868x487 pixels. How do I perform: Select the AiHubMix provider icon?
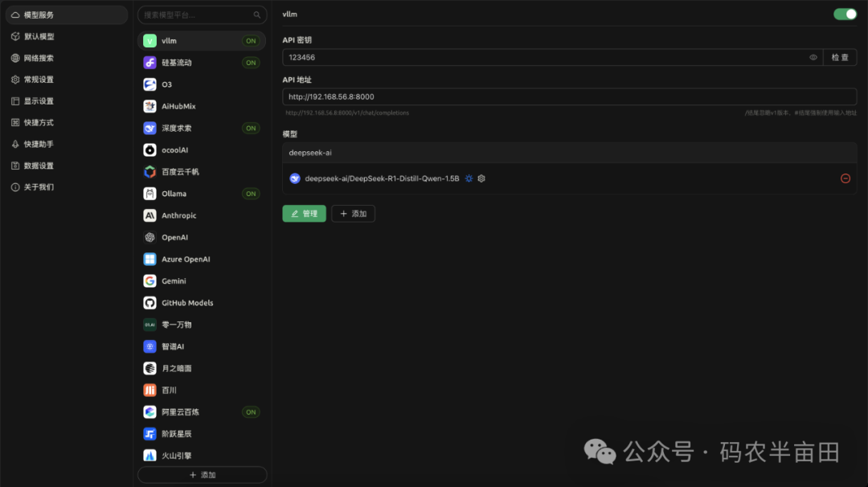[149, 106]
